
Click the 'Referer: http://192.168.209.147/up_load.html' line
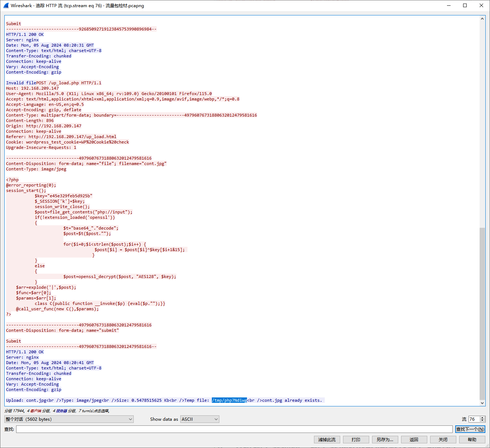tap(61, 137)
